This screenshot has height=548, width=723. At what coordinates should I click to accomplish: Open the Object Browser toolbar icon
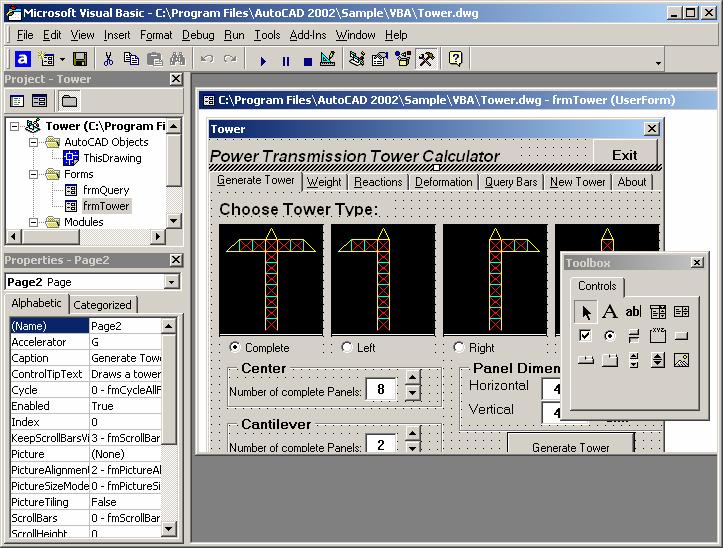point(403,60)
